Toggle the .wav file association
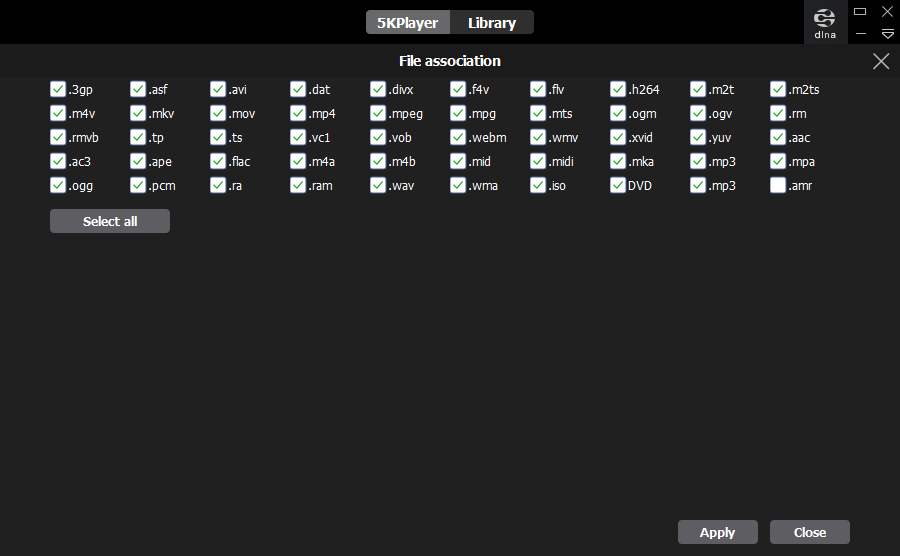Image resolution: width=900 pixels, height=556 pixels. click(378, 185)
